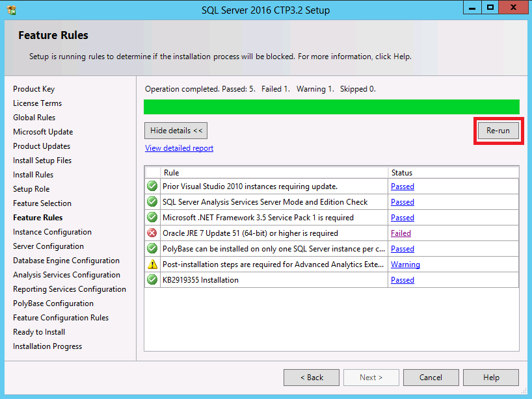Open the View detailed report link
This screenshot has height=399, width=532.
[179, 148]
